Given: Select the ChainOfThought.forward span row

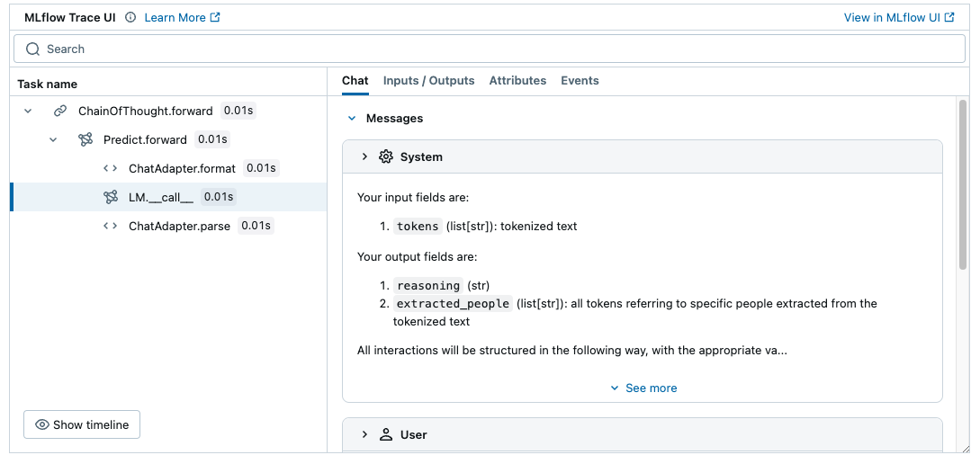Looking at the screenshot, I should 168,112.
